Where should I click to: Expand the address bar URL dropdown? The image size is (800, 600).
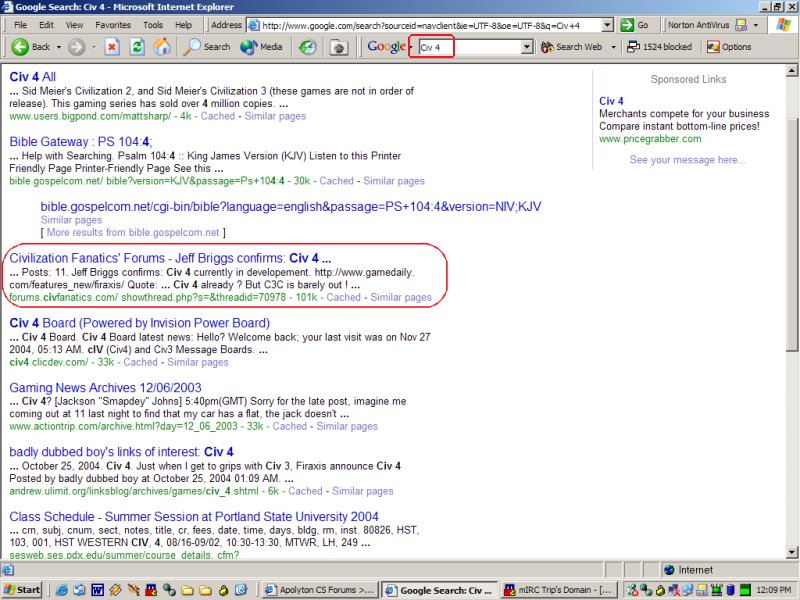(604, 24)
